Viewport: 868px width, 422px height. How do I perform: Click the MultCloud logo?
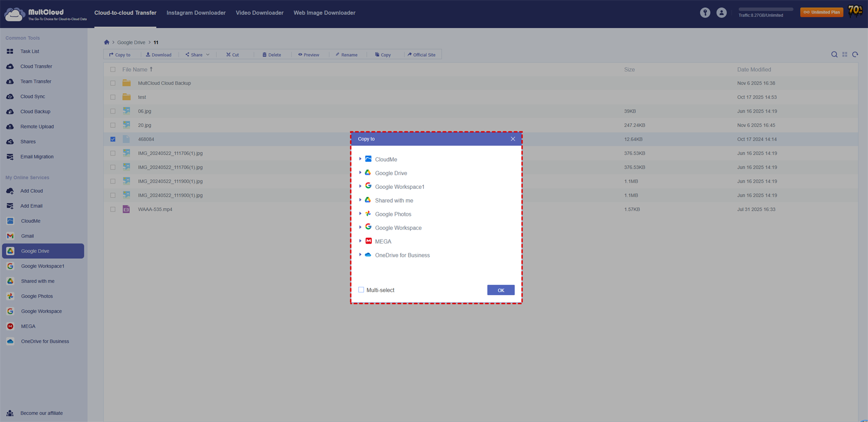point(46,14)
